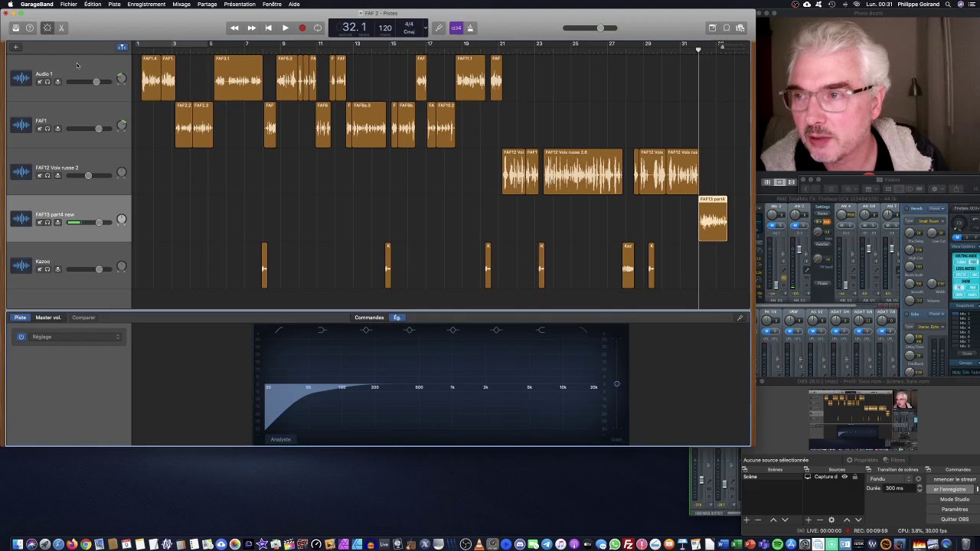Start playback with the Play button
This screenshot has height=551, width=980.
coord(285,28)
